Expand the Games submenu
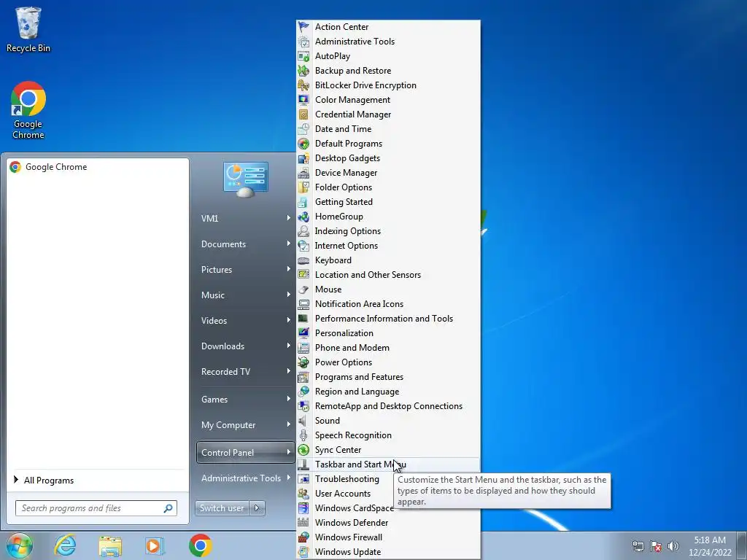 pos(289,399)
